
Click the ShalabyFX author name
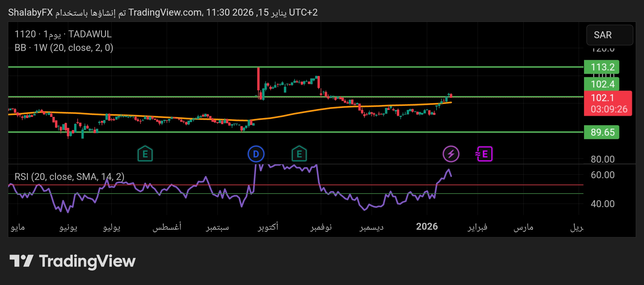pos(30,12)
